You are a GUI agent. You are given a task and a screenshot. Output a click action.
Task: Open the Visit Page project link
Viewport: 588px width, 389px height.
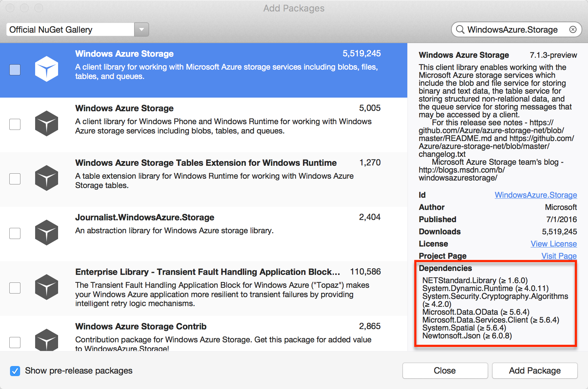pyautogui.click(x=559, y=256)
